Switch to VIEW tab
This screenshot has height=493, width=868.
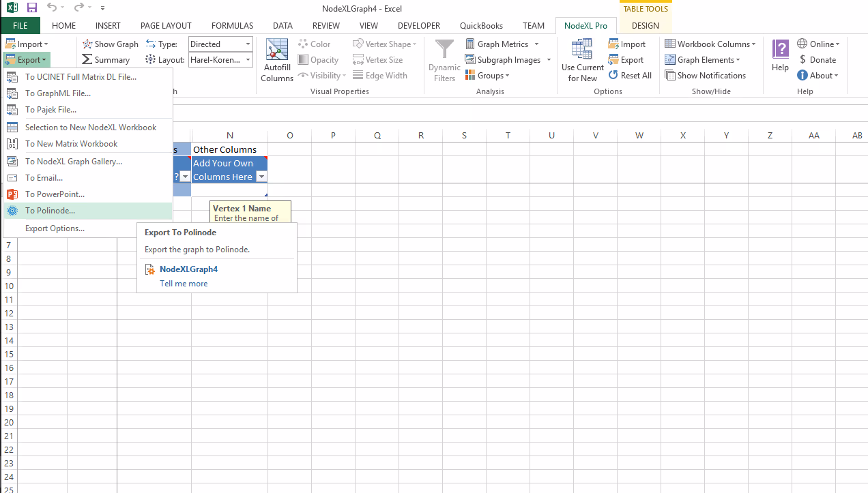[x=368, y=26]
